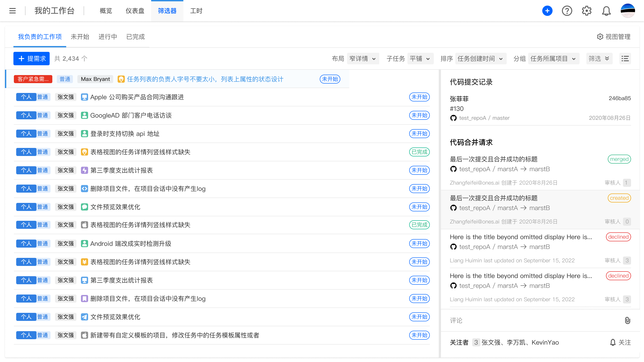This screenshot has height=362, width=644.
Task: Click 未开始 status badge of top task
Action: [x=330, y=79]
